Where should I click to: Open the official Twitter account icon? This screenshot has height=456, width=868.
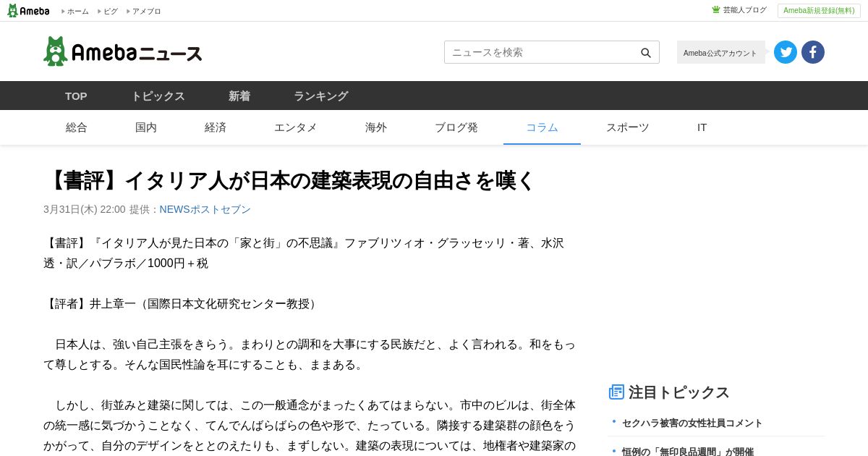[x=786, y=52]
